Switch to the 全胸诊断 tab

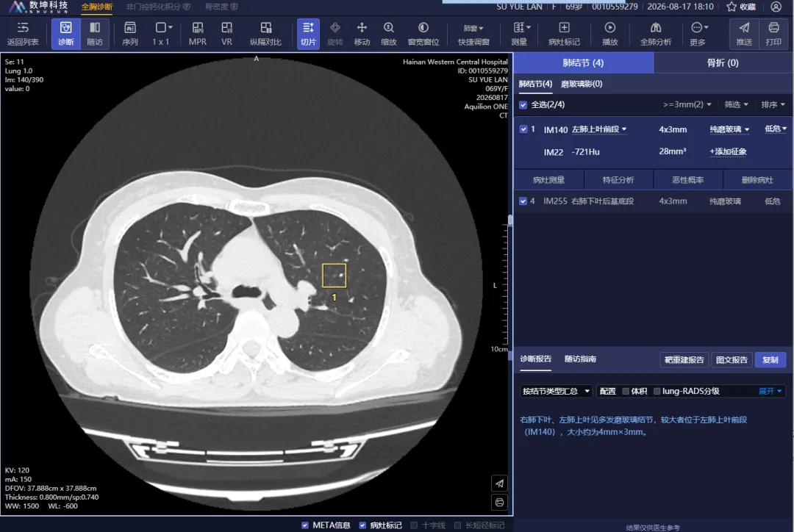point(97,7)
